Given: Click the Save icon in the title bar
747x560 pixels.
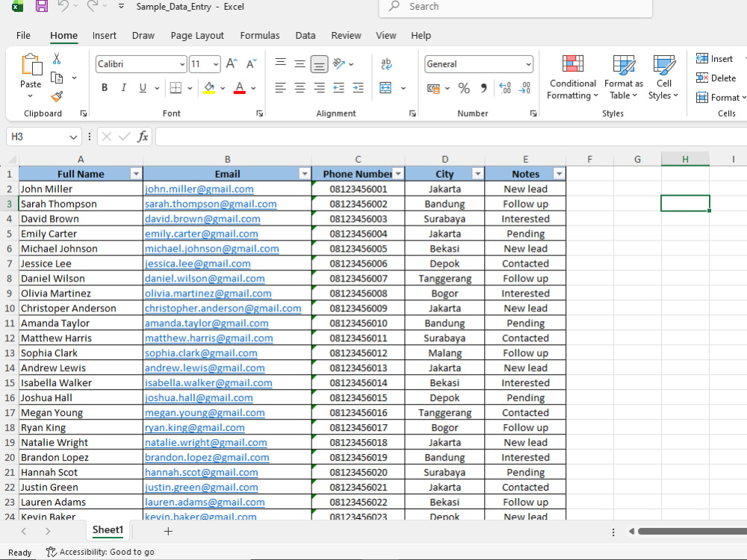Looking at the screenshot, I should [x=42, y=6].
